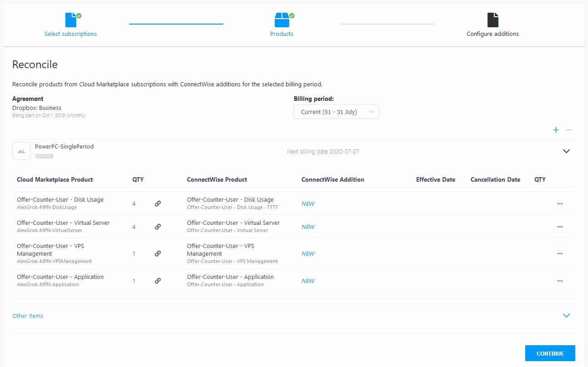The height and width of the screenshot is (367, 588).
Task: Collapse all subscriptions with the minus icon
Action: click(568, 130)
